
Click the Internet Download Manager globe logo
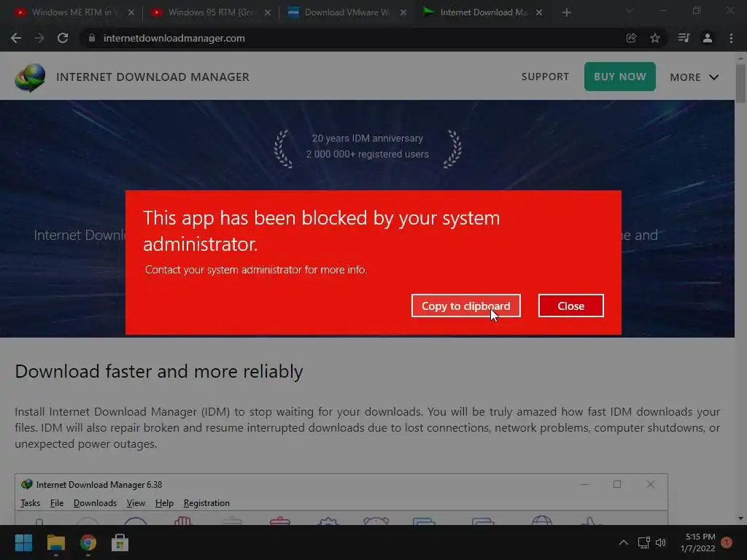tap(30, 77)
